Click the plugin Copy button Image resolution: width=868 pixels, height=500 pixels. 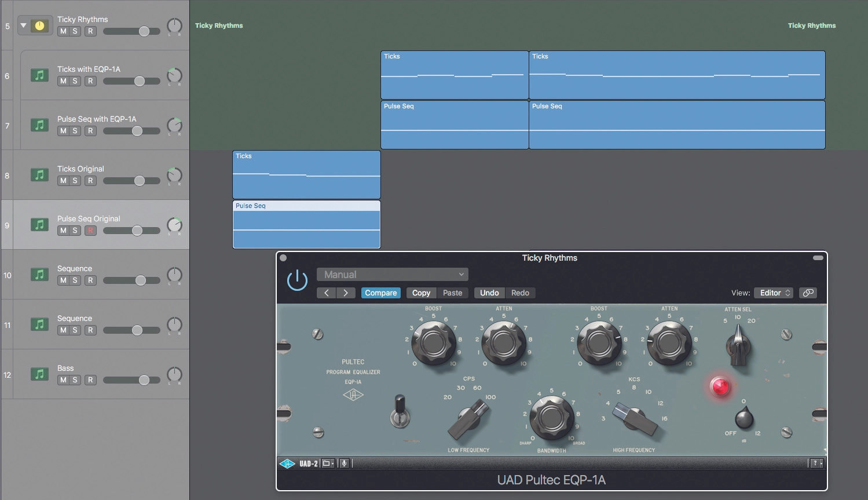click(421, 293)
